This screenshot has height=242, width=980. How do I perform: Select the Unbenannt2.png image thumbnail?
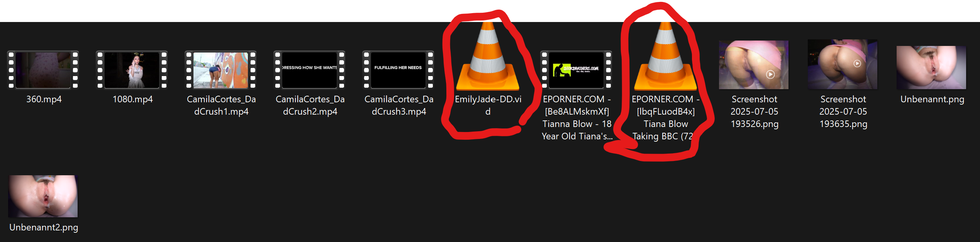tap(43, 196)
